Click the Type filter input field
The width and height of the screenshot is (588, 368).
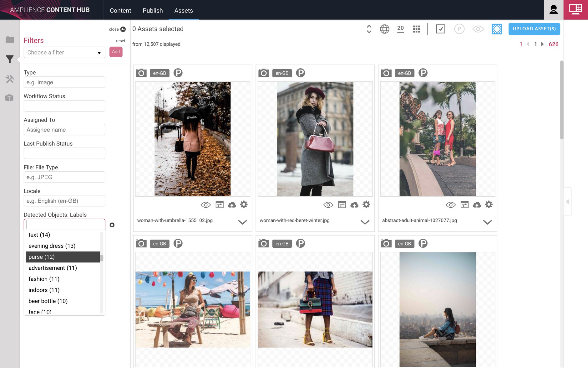click(x=64, y=82)
